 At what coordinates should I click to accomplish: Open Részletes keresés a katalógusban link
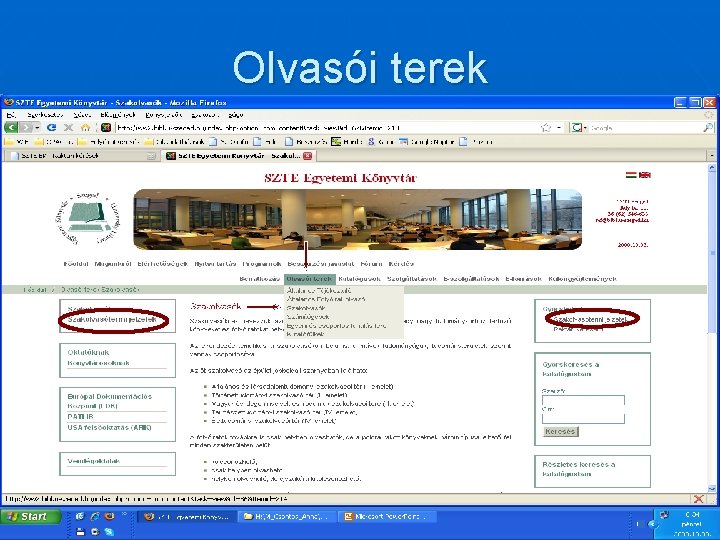coord(579,469)
